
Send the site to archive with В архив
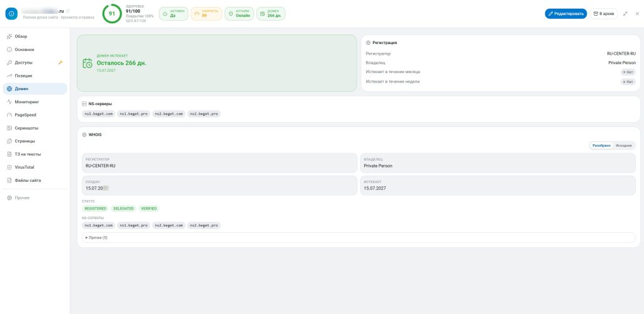pos(603,14)
